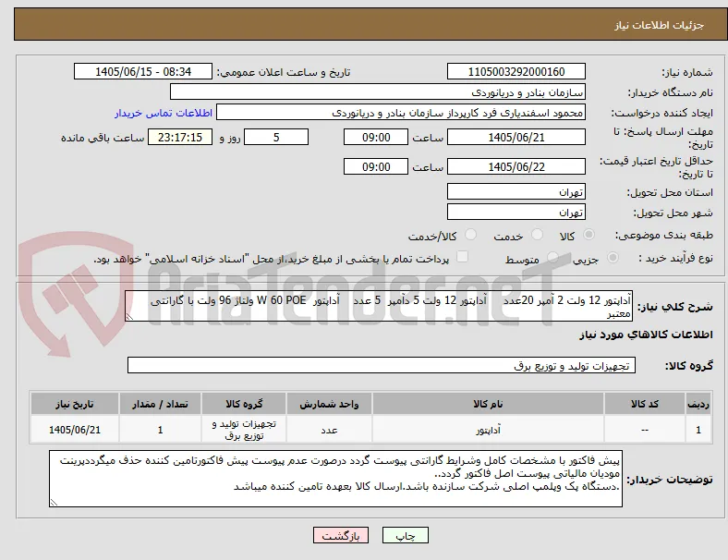Viewport: 728px width, 560px height.
Task: Select the کالا radio button
Action: click(588, 235)
